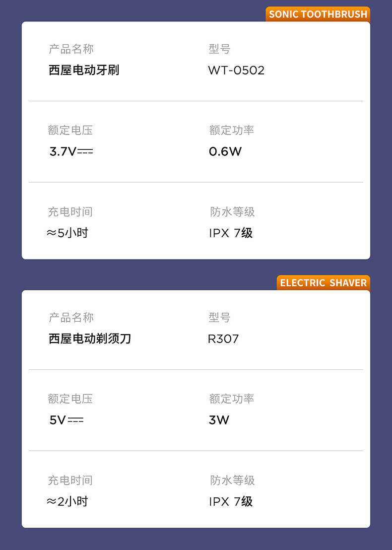Select the model number R307
The image size is (392, 550).
click(223, 339)
